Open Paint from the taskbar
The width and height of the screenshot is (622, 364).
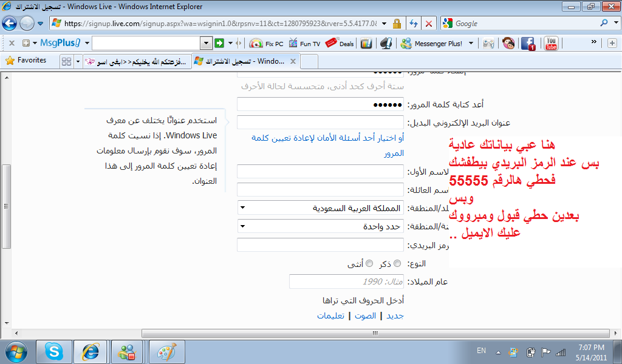click(x=166, y=351)
